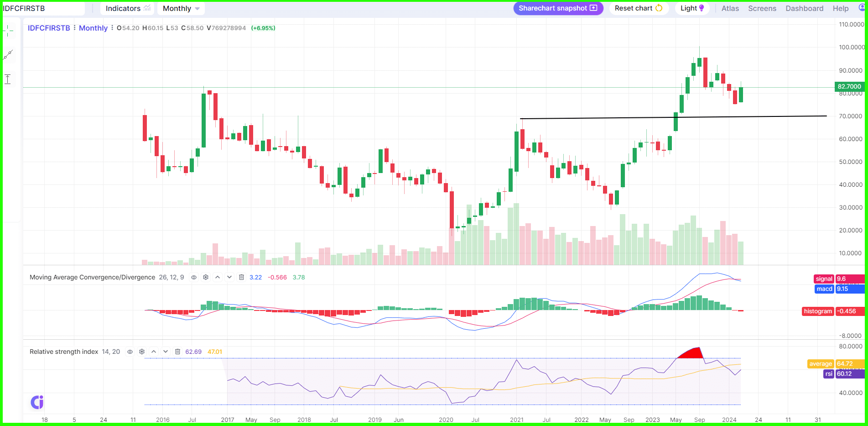Click the Reset chart button
868x426 pixels.
click(639, 8)
